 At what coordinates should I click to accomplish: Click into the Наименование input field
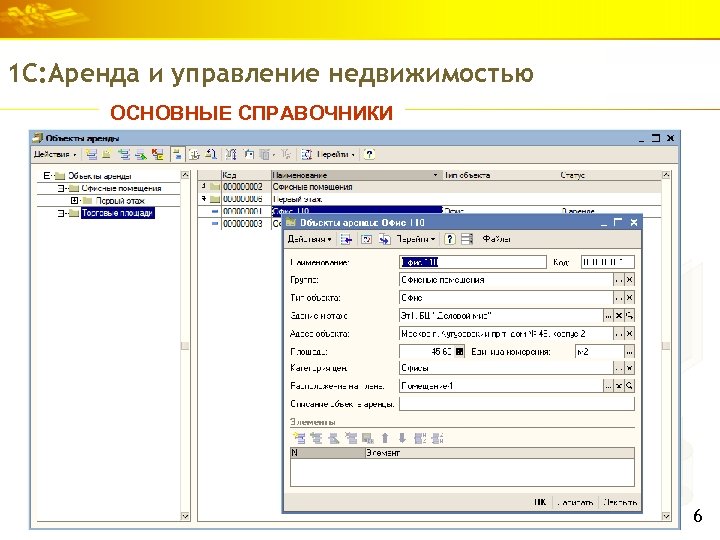(473, 262)
